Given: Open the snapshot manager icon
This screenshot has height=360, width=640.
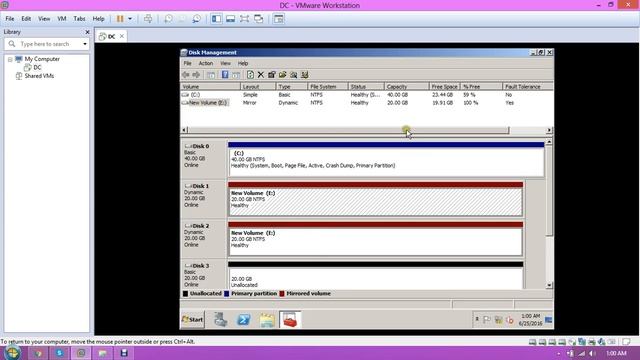Looking at the screenshot, I should 196,19.
